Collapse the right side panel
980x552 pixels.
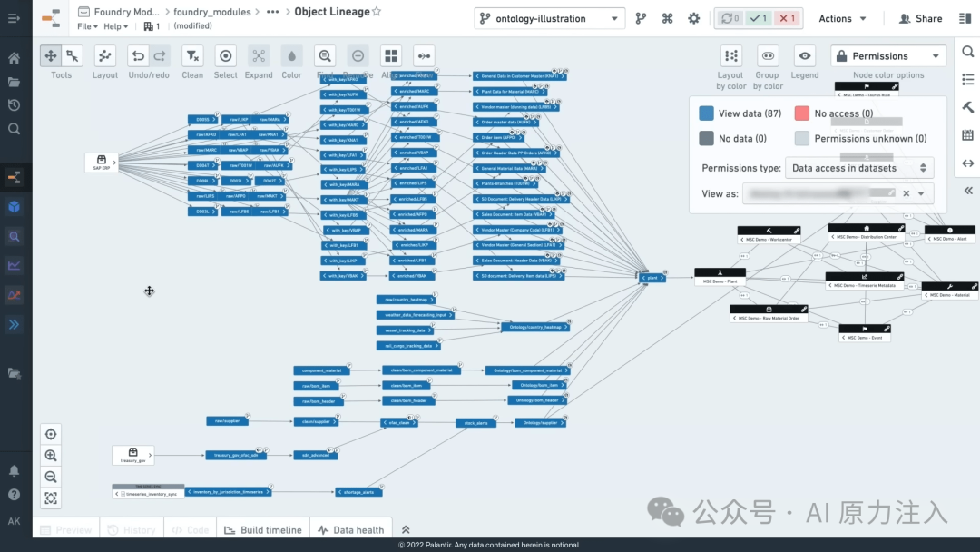[x=968, y=191]
